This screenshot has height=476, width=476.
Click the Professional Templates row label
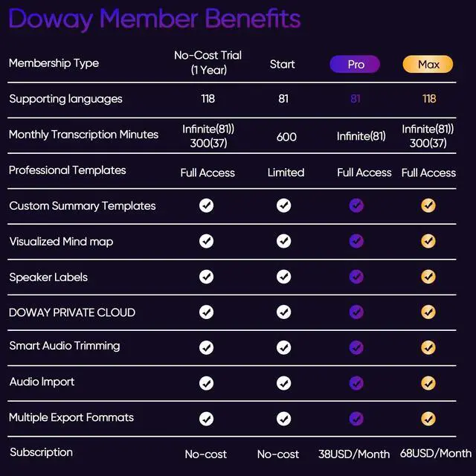tap(67, 170)
